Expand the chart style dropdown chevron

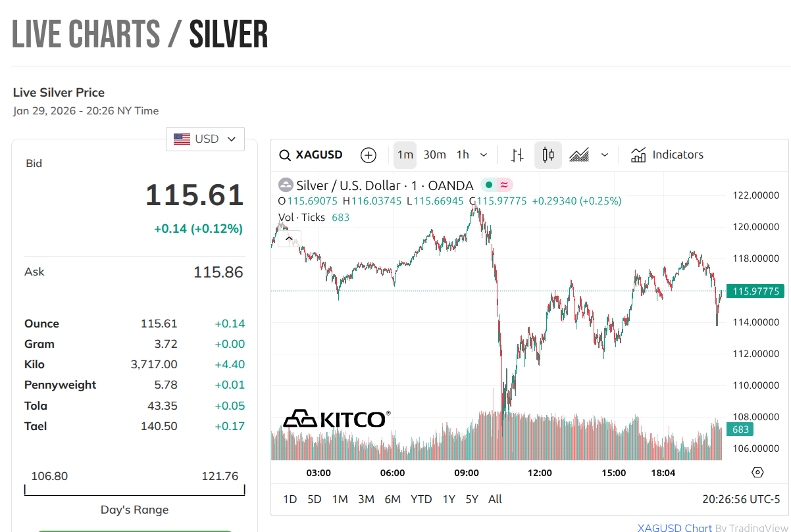(x=605, y=155)
